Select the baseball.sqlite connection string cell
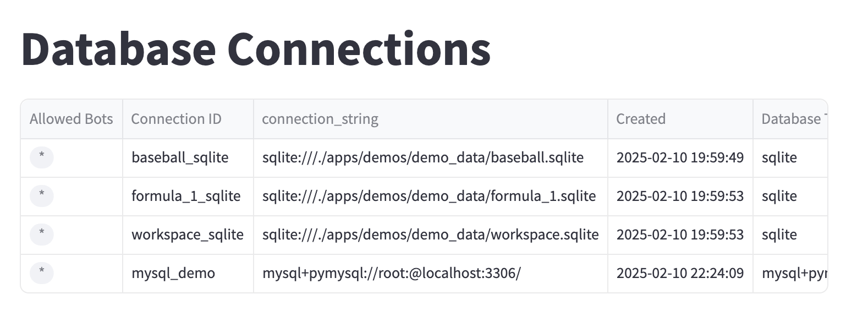This screenshot has height=316, width=868. pyautogui.click(x=431, y=158)
